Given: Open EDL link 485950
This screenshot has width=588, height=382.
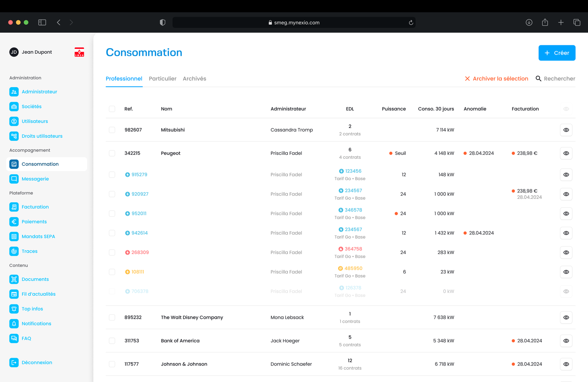Looking at the screenshot, I should pyautogui.click(x=350, y=268).
